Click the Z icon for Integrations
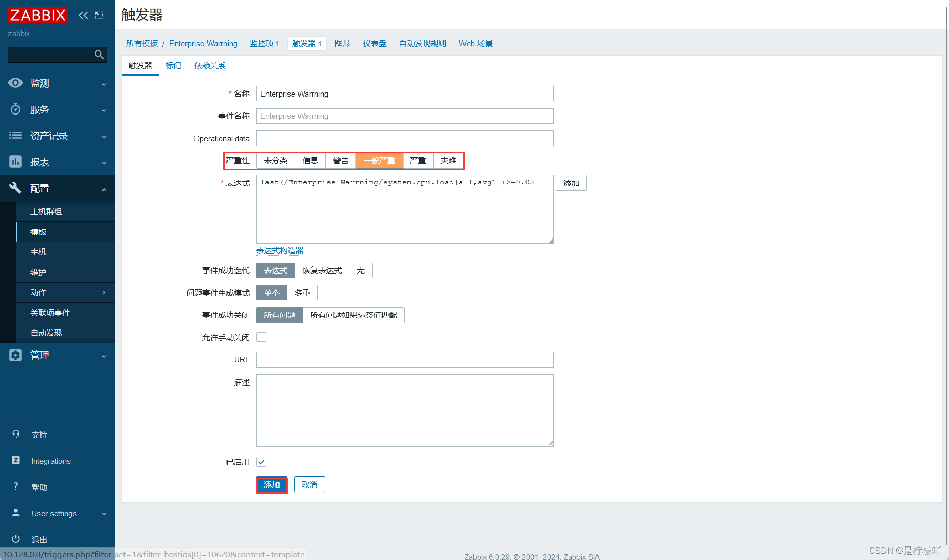949x560 pixels. 16,460
